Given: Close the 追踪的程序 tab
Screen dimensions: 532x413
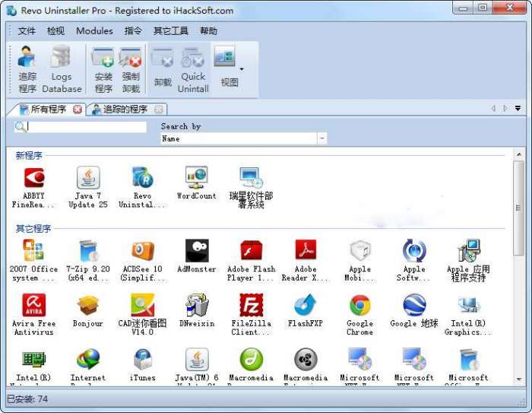Looking at the screenshot, I should 158,110.
